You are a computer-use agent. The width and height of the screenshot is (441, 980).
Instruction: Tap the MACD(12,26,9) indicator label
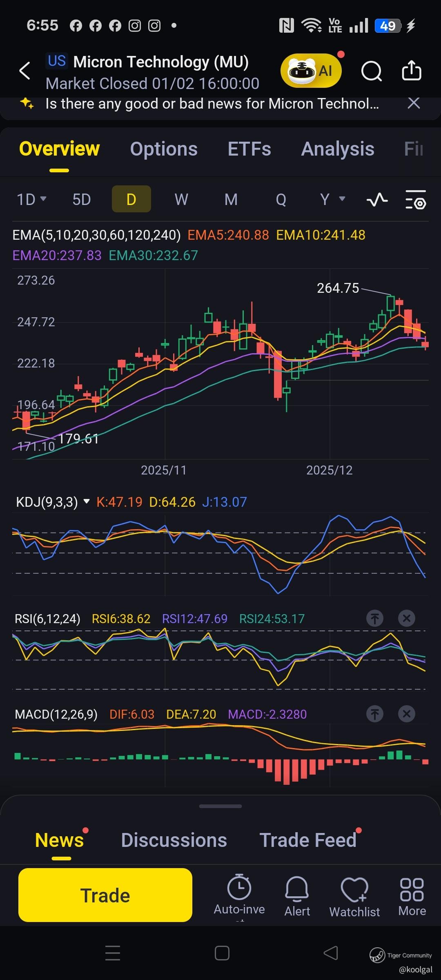(x=56, y=714)
